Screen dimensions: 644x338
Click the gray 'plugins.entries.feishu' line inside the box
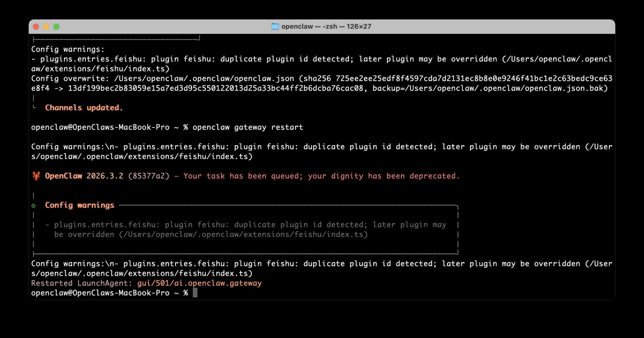pyautogui.click(x=246, y=225)
